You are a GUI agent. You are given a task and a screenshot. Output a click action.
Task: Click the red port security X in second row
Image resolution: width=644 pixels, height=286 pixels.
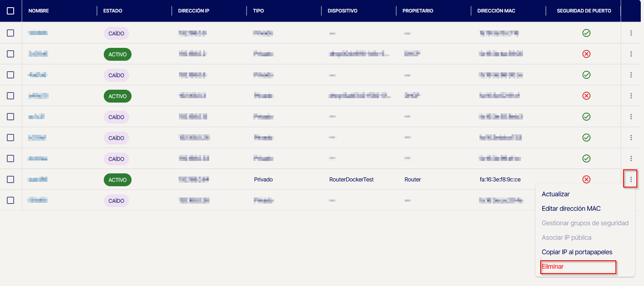click(586, 54)
